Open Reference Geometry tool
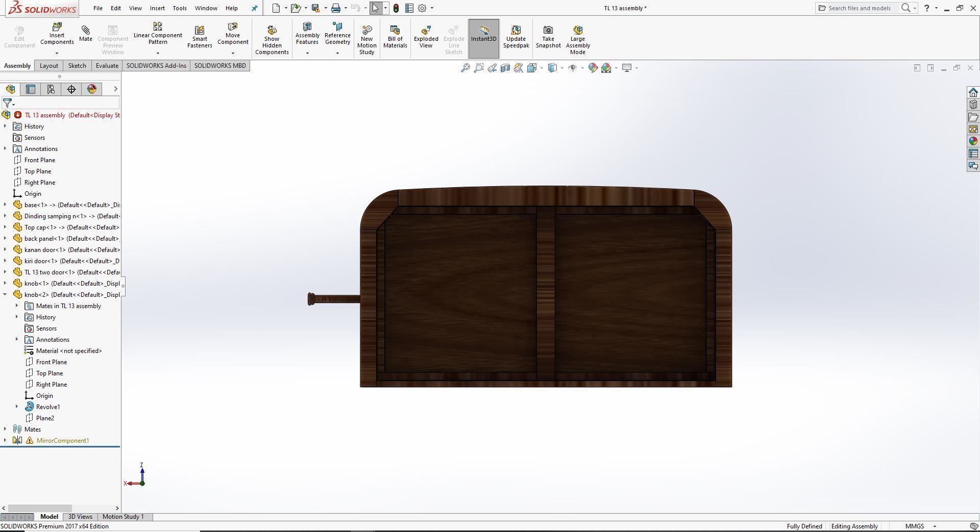This screenshot has height=532, width=980. point(337,34)
